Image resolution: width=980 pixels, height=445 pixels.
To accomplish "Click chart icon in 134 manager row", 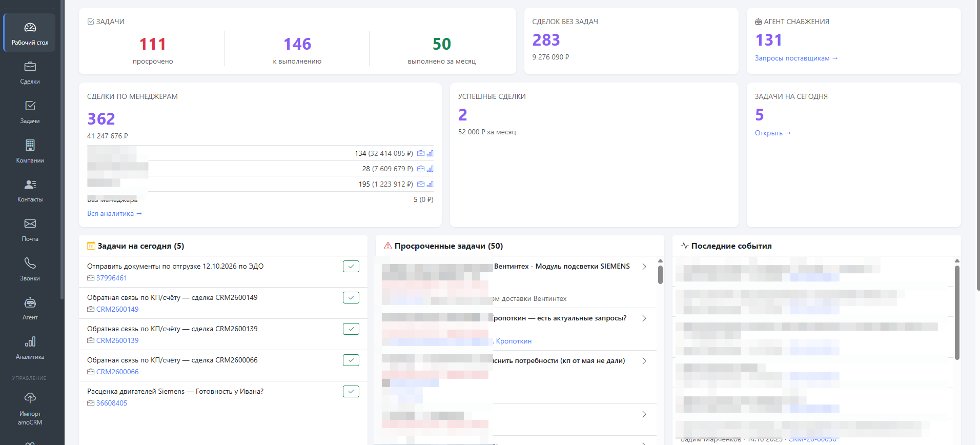I will (x=430, y=153).
